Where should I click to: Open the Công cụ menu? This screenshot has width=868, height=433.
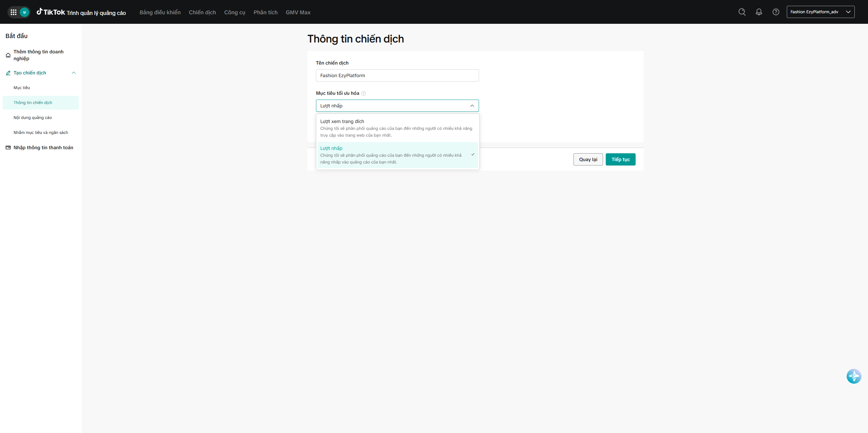235,12
